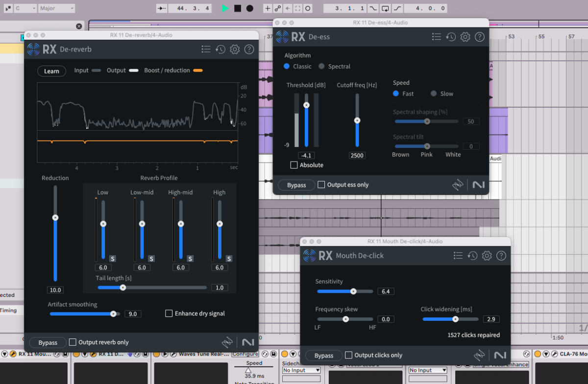Click the Cutoff freq value field 2500
This screenshot has width=588, height=384.
click(357, 155)
